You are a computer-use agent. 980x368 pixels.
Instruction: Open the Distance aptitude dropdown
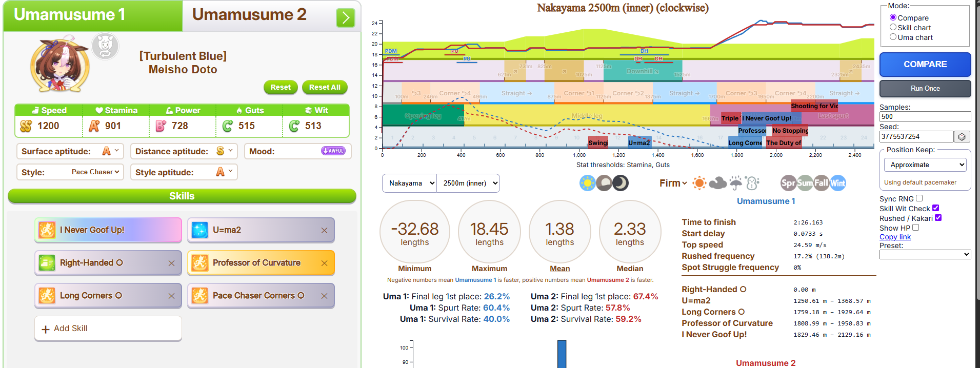pos(225,151)
